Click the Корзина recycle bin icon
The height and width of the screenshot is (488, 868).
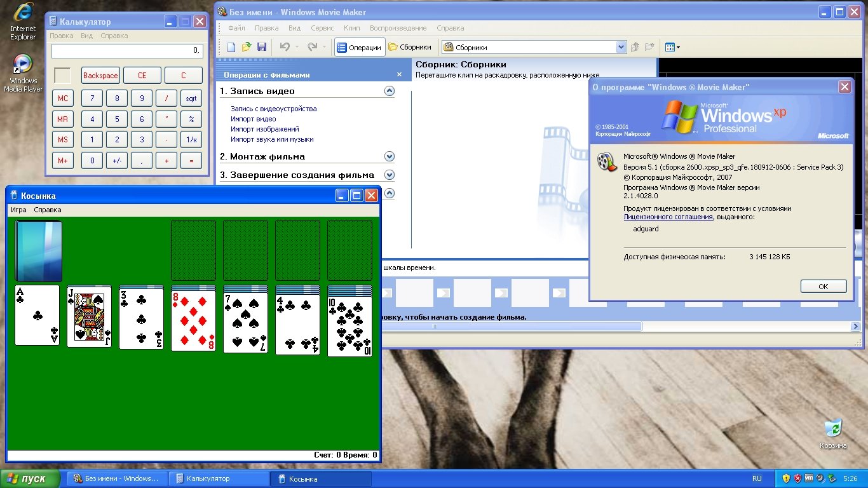pyautogui.click(x=832, y=428)
